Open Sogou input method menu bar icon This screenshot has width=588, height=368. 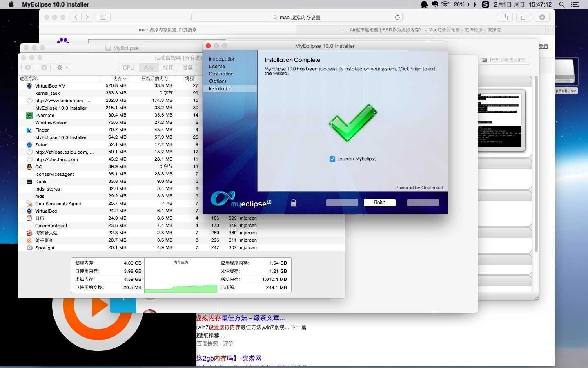(485, 4)
